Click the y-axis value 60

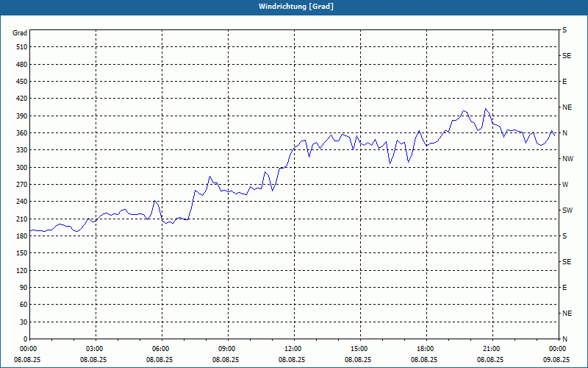click(x=24, y=305)
